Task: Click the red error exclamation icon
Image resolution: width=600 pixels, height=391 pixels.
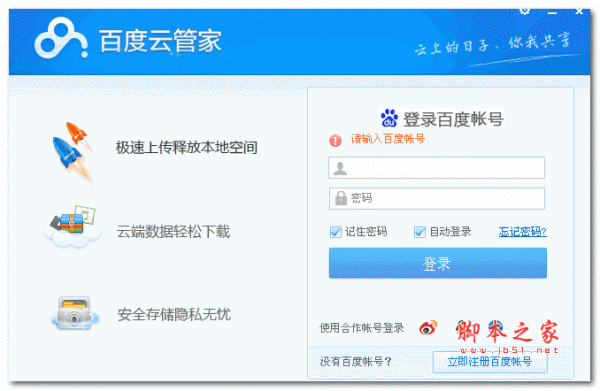Action: pyautogui.click(x=335, y=140)
